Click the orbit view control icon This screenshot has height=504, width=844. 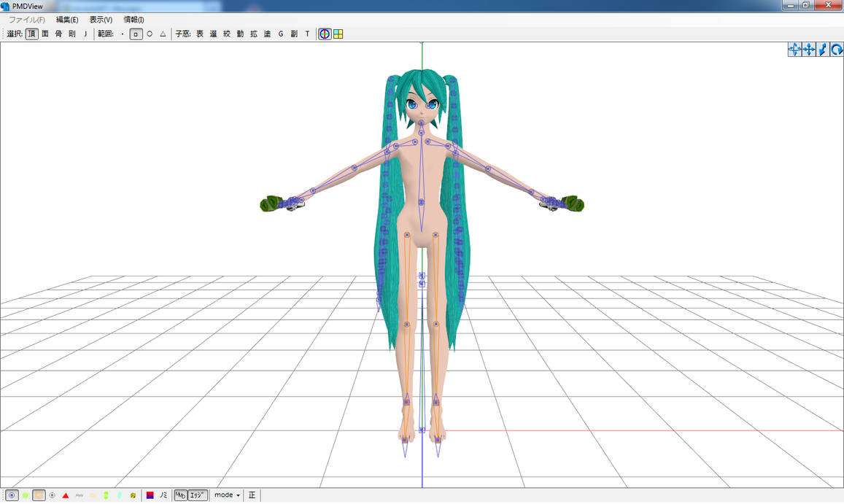(794, 50)
